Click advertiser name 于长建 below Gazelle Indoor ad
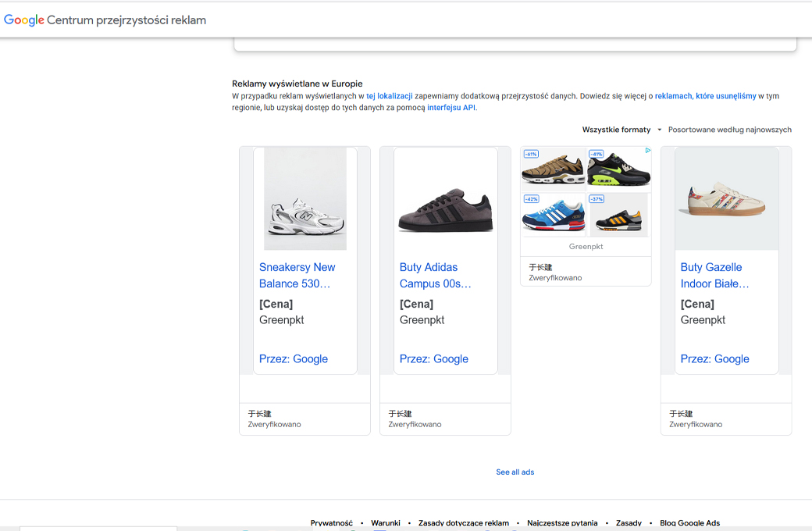Screen dimensions: 812x531 click(x=681, y=413)
